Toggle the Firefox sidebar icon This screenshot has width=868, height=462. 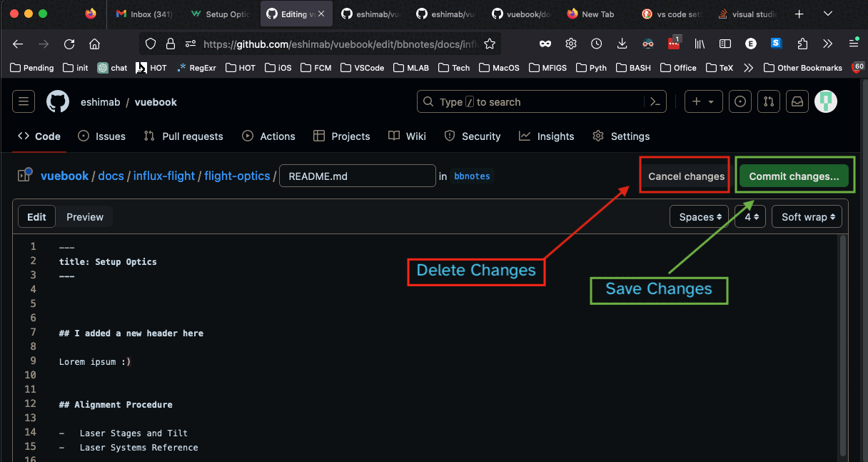coord(725,44)
